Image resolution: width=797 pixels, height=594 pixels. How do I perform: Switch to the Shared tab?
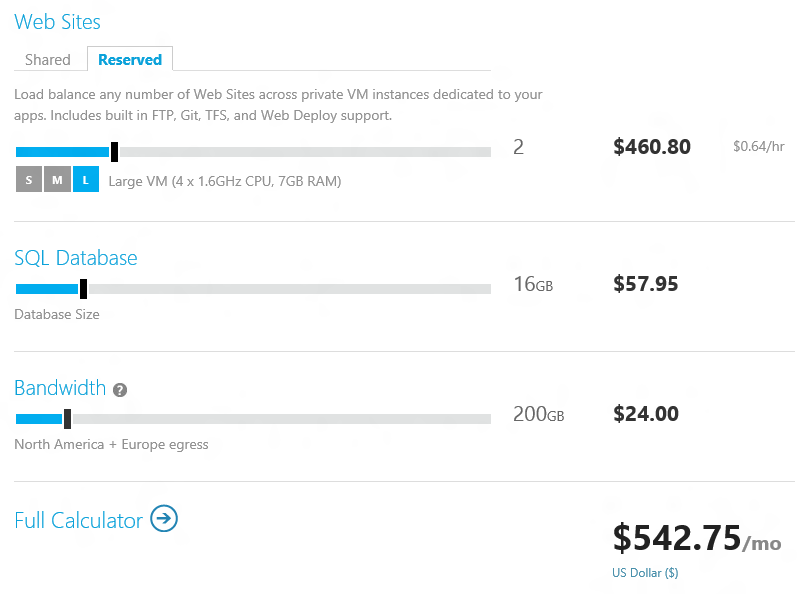48,59
